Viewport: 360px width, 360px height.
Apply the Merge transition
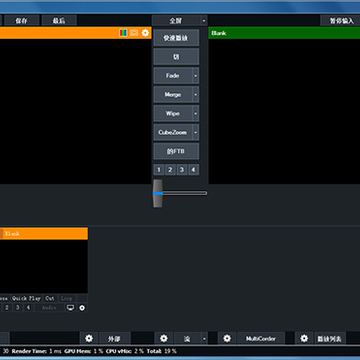(x=173, y=95)
